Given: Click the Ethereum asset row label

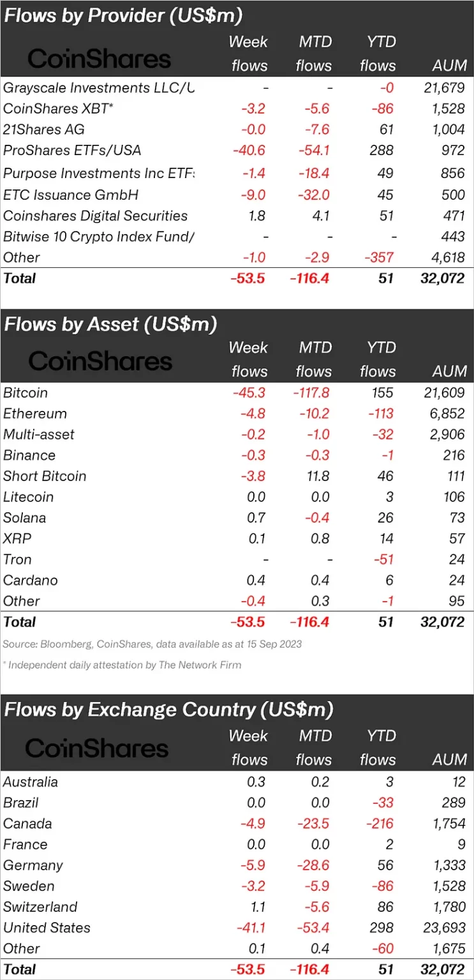Looking at the screenshot, I should point(35,414).
